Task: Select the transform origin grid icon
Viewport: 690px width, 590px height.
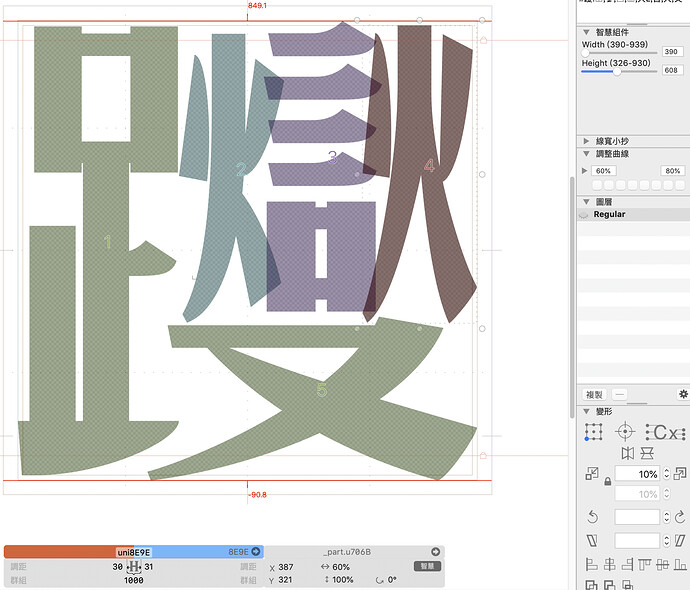Action: [593, 432]
